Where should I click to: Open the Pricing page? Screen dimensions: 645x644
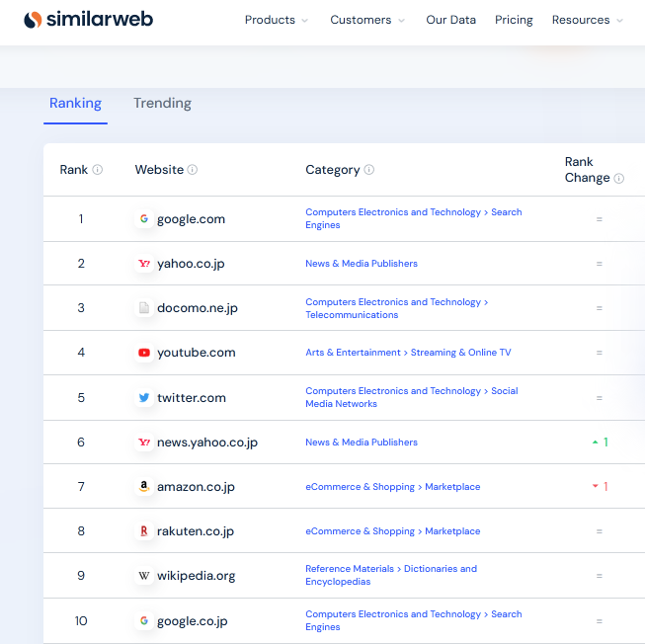pyautogui.click(x=514, y=20)
